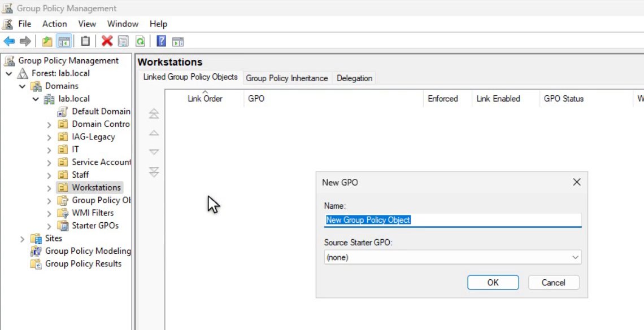644x330 pixels.
Task: Click the Group Policy Management title bar icon
Action: point(7,8)
